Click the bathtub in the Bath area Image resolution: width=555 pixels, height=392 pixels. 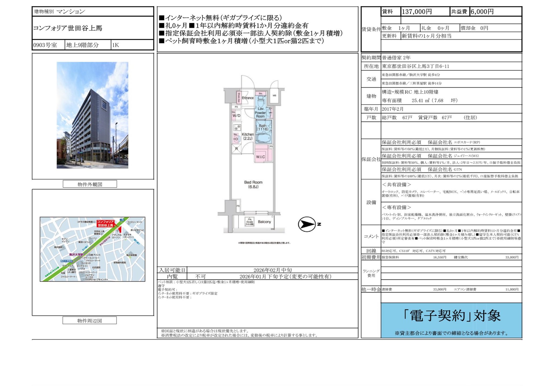point(263,138)
